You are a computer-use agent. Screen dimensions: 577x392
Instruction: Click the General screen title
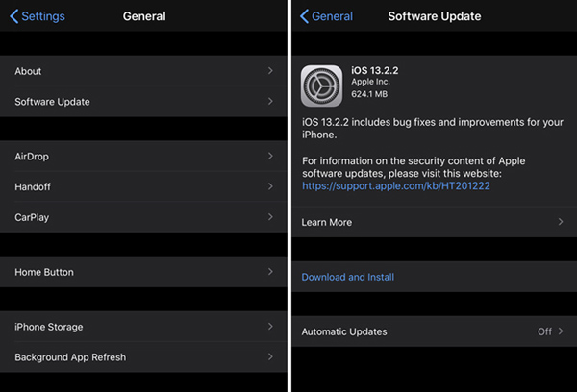click(x=144, y=16)
